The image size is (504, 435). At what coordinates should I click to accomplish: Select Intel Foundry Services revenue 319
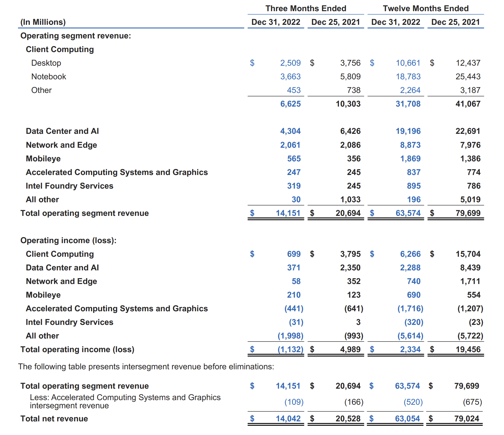tap(294, 186)
